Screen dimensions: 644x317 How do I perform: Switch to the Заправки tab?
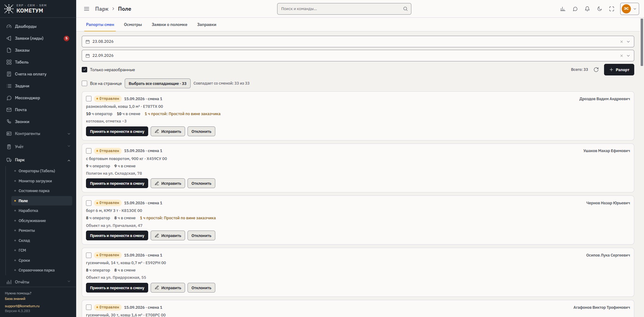pos(206,24)
